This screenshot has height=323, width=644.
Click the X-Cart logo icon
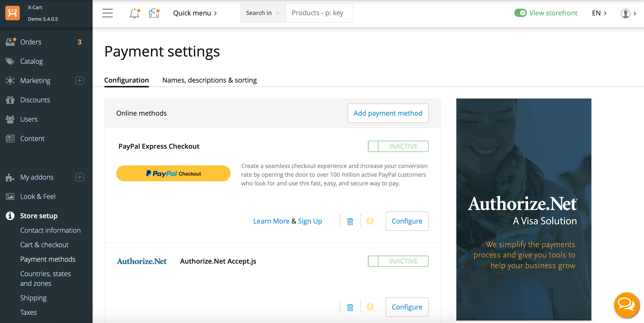click(x=13, y=13)
